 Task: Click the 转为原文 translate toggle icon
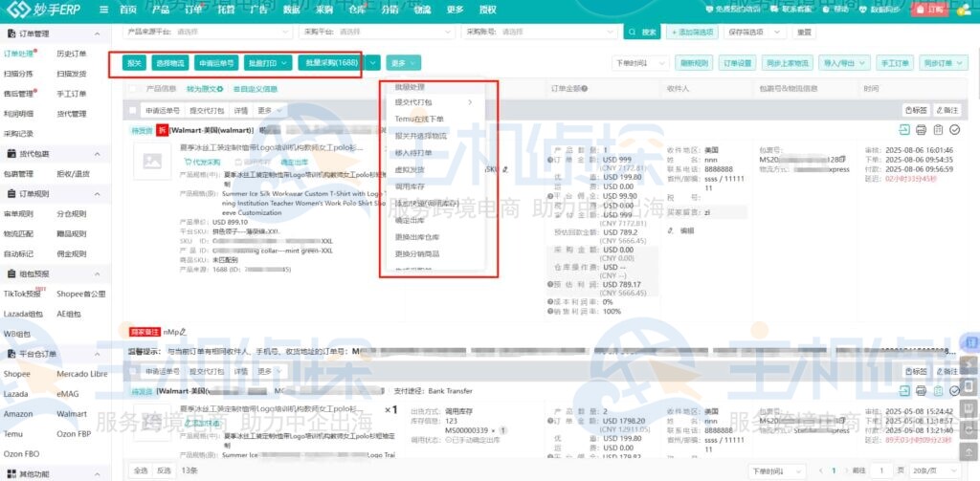219,89
